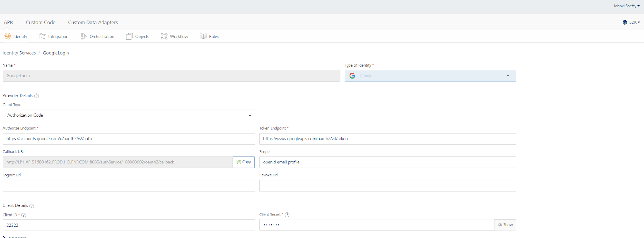The width and height of the screenshot is (644, 238).
Task: Click the Client Details help icon
Action: tap(32, 206)
